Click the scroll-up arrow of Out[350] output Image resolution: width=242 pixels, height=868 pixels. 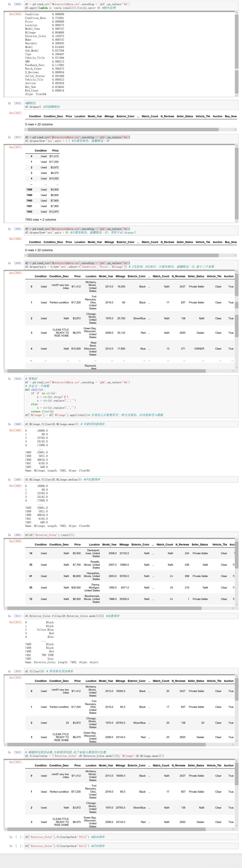coord(237,540)
